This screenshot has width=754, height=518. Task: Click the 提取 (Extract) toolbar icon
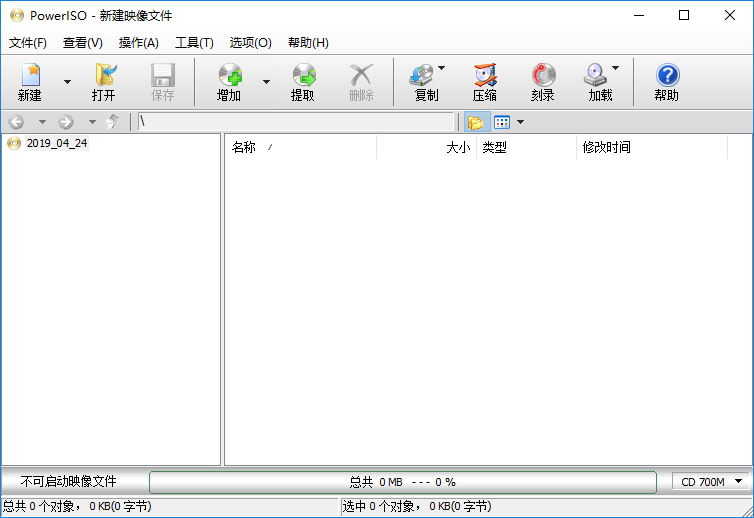pos(303,81)
